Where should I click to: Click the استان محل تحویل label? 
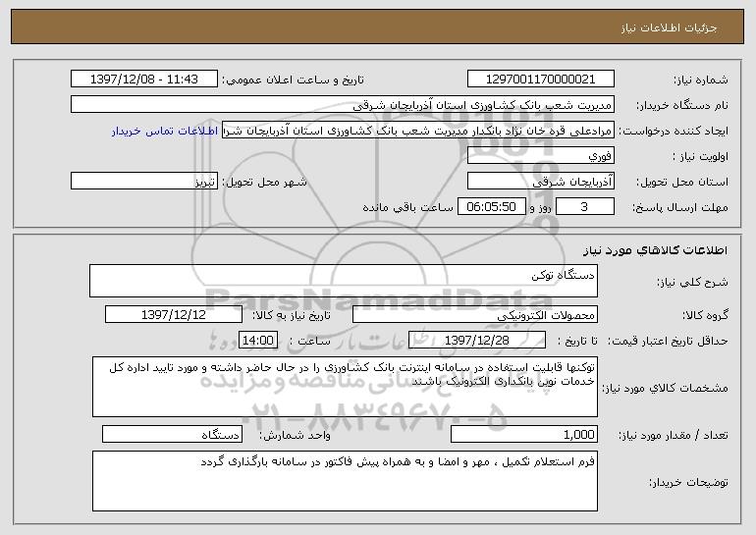pos(682,182)
